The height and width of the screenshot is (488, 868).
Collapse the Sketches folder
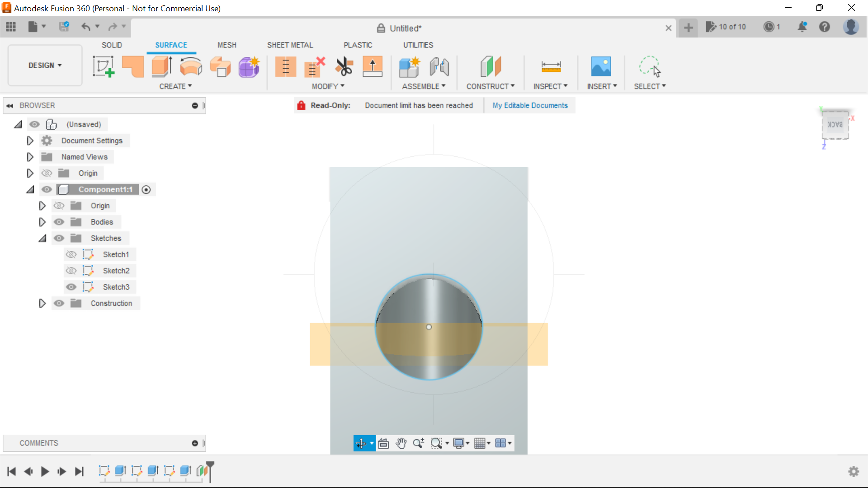click(x=42, y=238)
